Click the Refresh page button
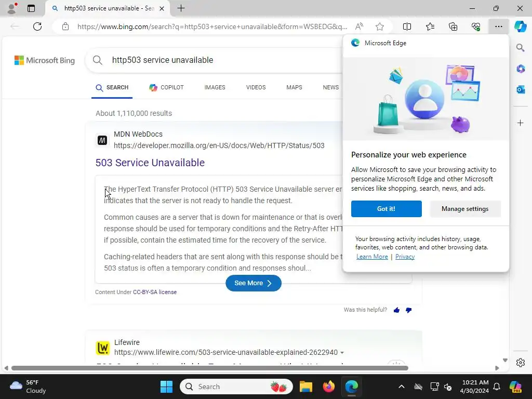Image resolution: width=532 pixels, height=399 pixels. click(37, 26)
